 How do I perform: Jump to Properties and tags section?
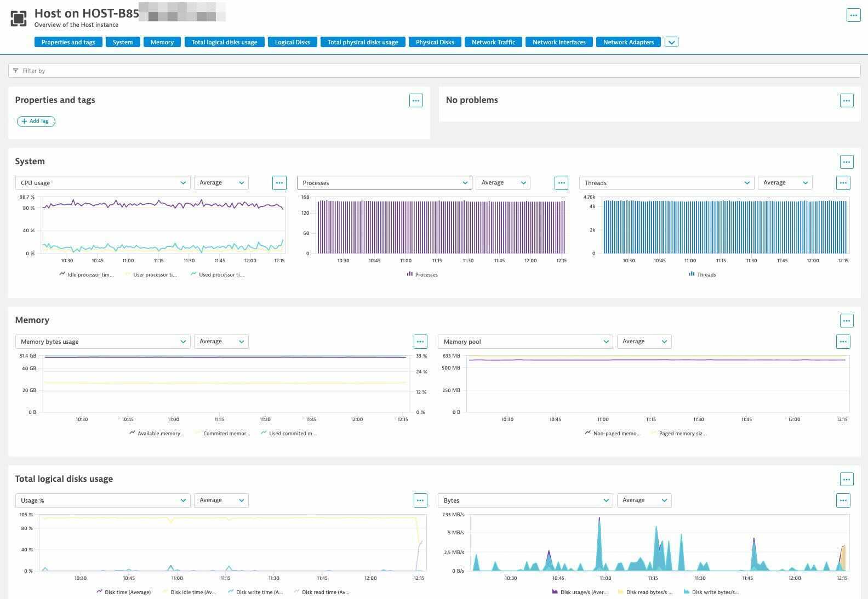68,42
